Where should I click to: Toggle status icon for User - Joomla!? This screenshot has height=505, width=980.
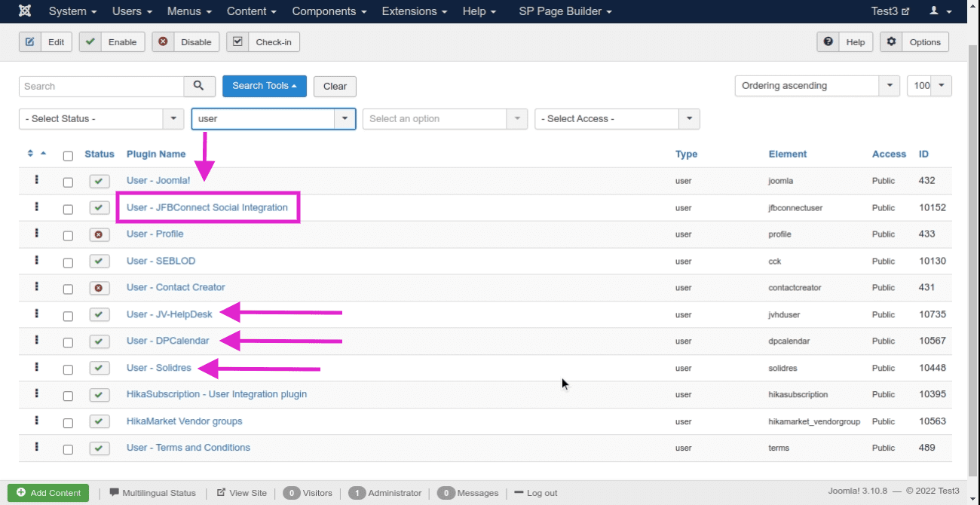tap(100, 182)
